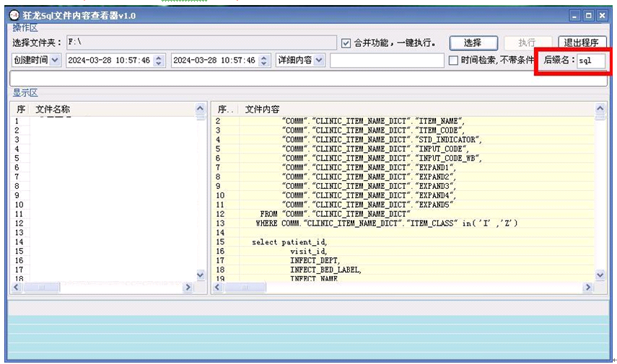Click the content pane's scroll right arrow
The image size is (617, 364).
588,288
